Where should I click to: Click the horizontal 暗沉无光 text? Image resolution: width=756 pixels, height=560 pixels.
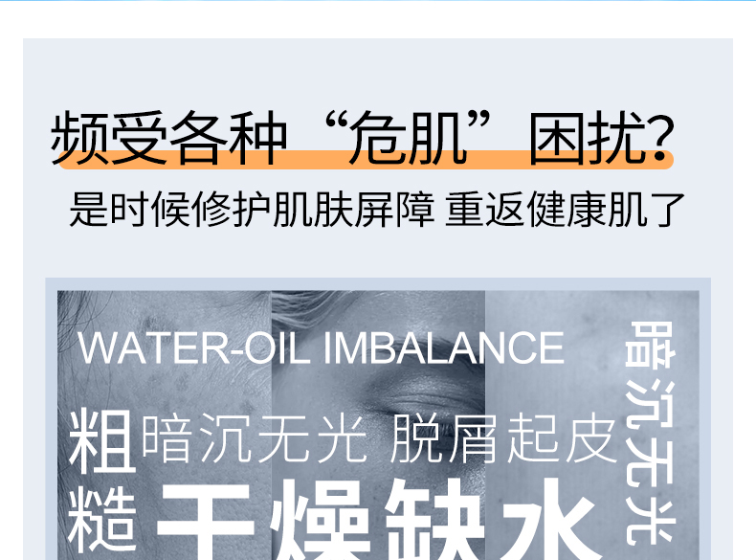click(x=255, y=439)
